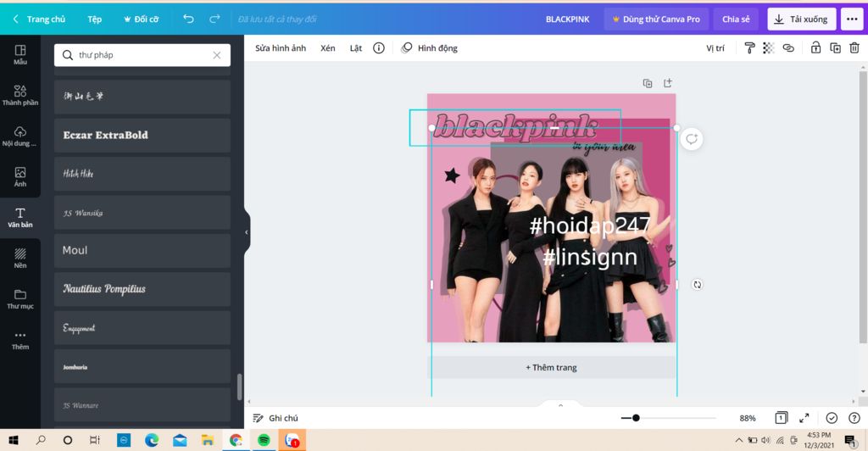Open the Tệp file menu
868x451 pixels.
click(x=95, y=19)
